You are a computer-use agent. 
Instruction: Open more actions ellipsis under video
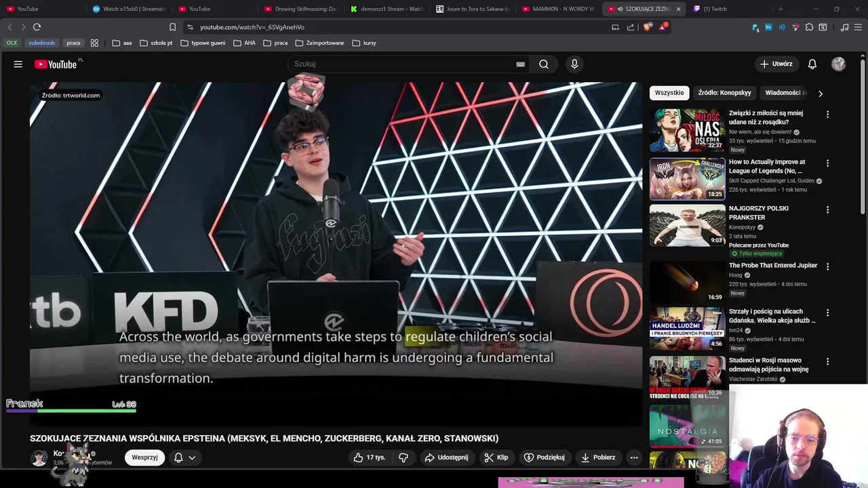pos(634,457)
